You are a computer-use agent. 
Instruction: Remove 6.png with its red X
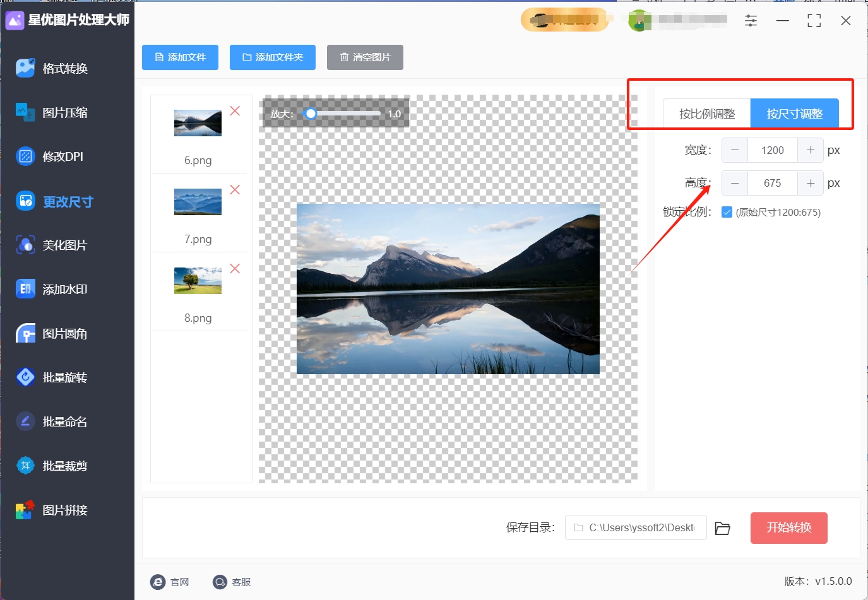click(235, 111)
